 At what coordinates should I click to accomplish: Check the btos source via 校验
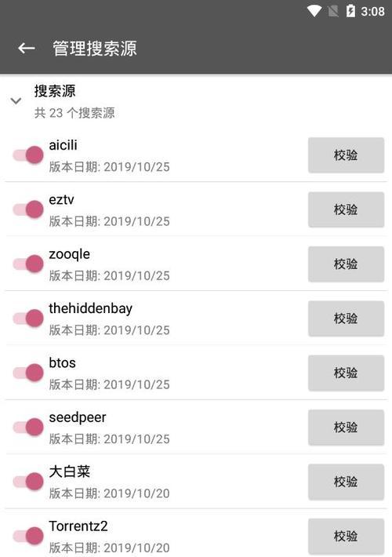click(x=346, y=373)
